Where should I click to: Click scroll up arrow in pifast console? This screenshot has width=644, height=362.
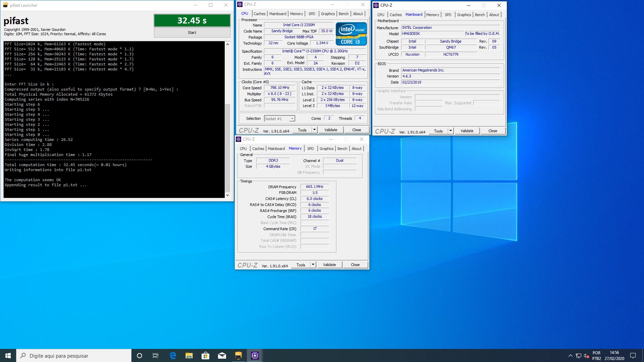pos(227,44)
